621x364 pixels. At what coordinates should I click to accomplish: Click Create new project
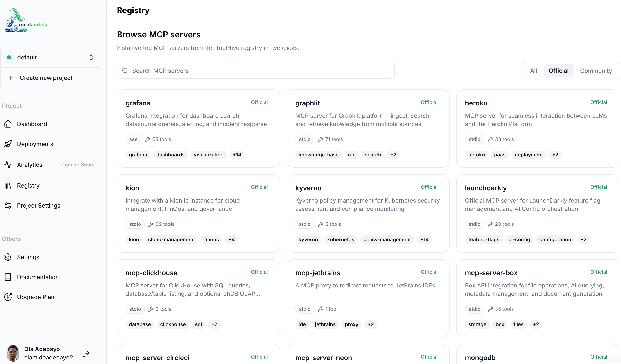tap(46, 78)
